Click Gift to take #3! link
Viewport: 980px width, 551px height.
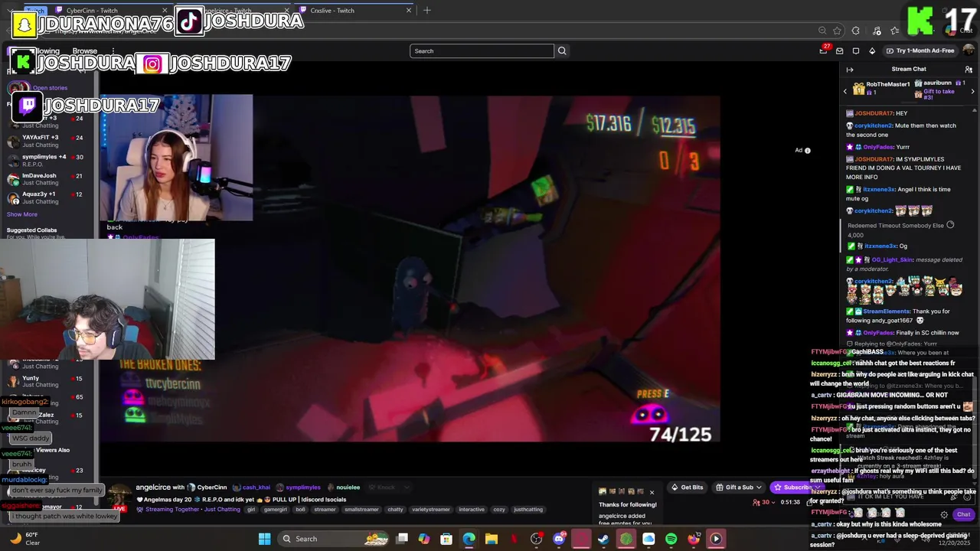[x=939, y=94]
